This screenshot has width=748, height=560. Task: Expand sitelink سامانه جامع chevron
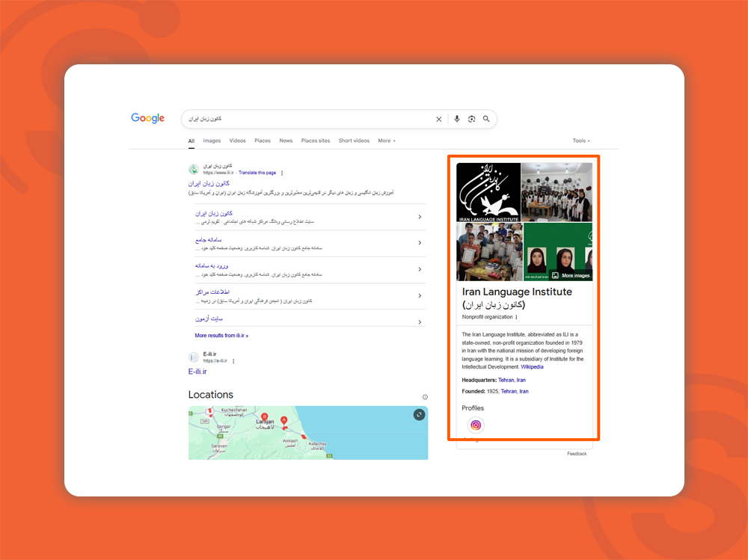tap(420, 243)
